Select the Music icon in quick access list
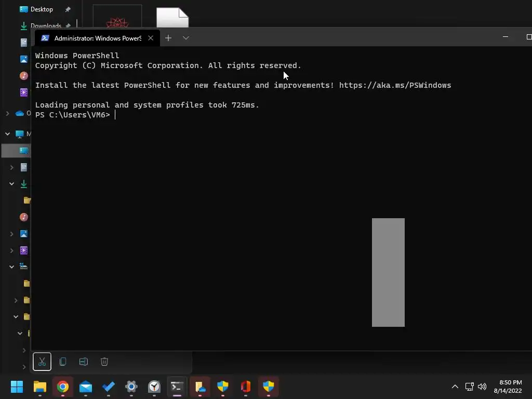Screen dimensions: 532x399 coord(24,76)
